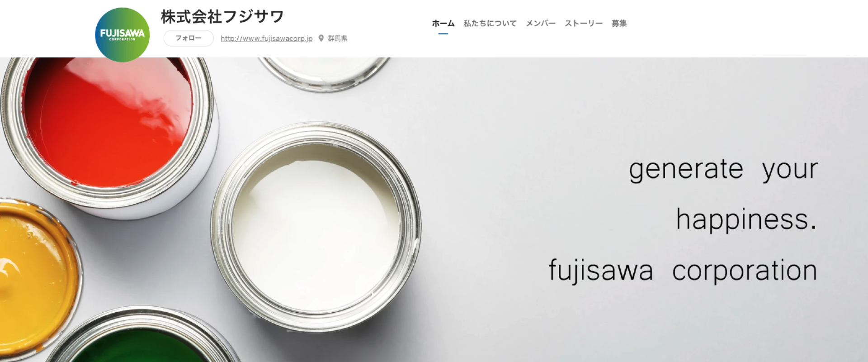
Task: Click the blue underline beneath ホーム
Action: click(443, 34)
